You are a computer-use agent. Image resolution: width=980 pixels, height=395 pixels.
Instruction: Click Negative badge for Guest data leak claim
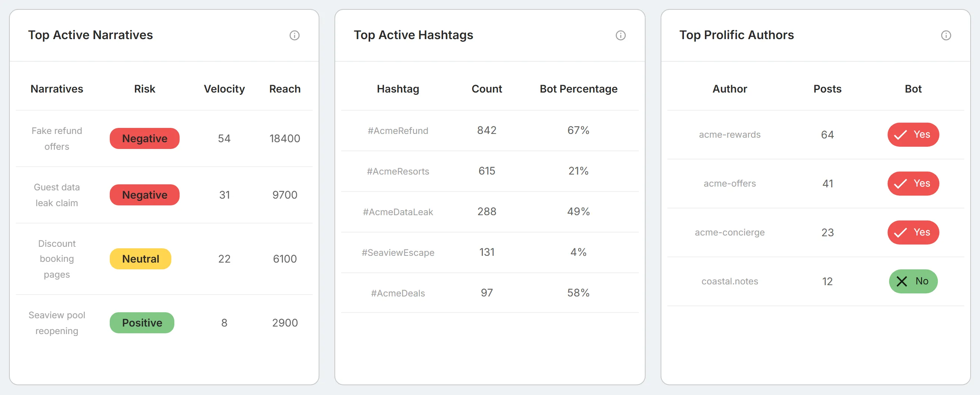145,194
